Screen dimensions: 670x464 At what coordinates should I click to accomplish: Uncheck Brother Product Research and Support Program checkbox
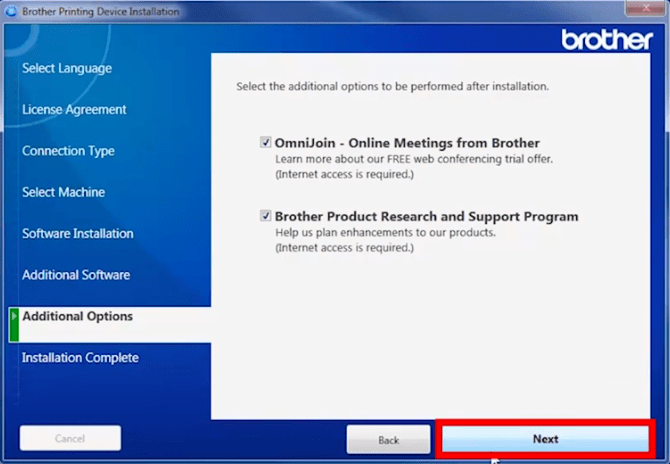point(265,216)
